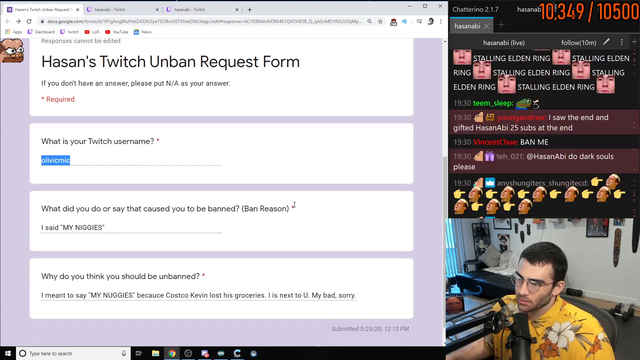
Task: Close the Hasan's Twitch Unban Request tab
Action: point(78,9)
